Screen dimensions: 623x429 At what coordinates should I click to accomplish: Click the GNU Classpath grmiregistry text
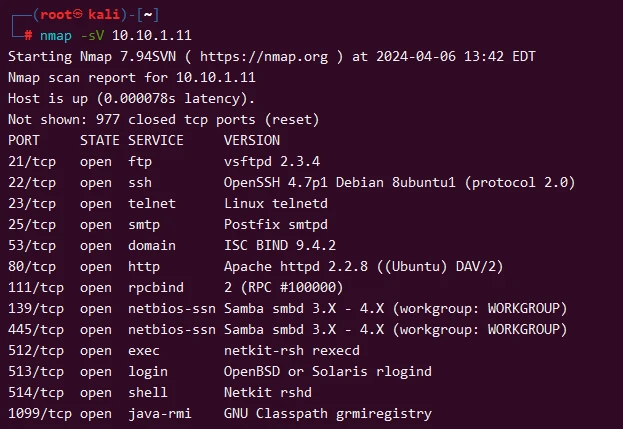tap(327, 413)
